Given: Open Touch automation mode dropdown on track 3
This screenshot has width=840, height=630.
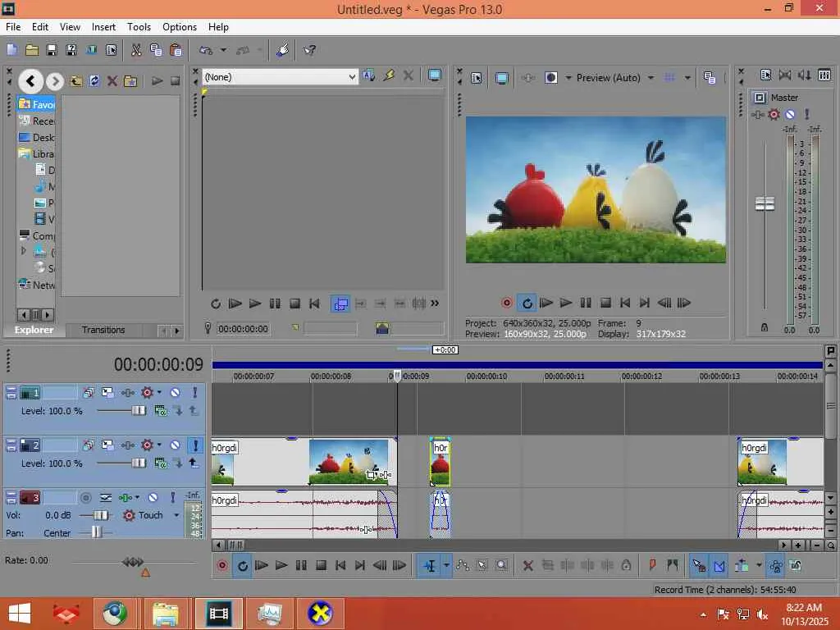Looking at the screenshot, I should point(175,515).
